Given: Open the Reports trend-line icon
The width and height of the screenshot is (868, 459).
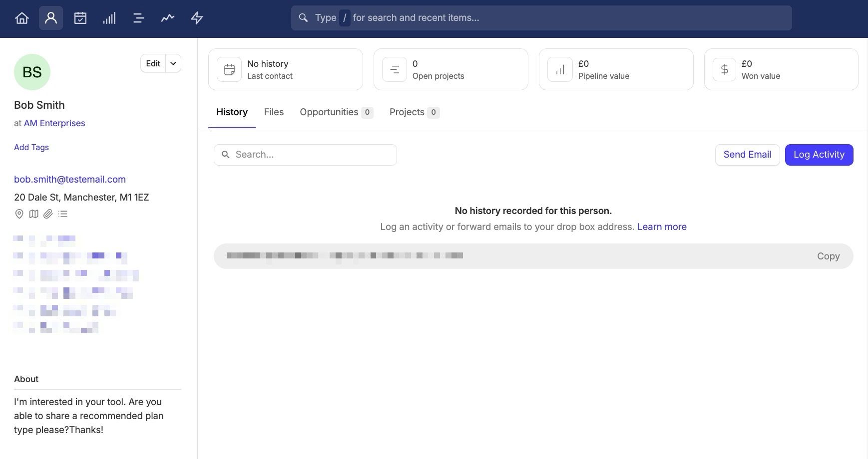Looking at the screenshot, I should point(168,18).
